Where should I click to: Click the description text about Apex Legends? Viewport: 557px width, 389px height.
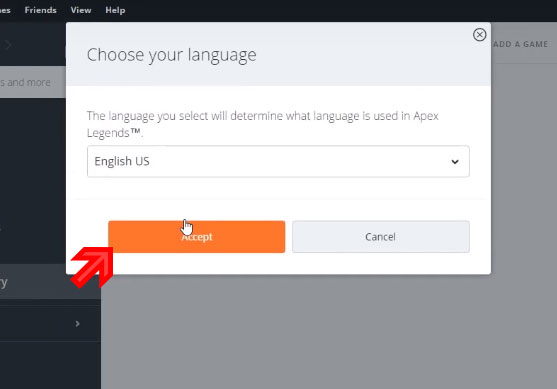(x=263, y=124)
